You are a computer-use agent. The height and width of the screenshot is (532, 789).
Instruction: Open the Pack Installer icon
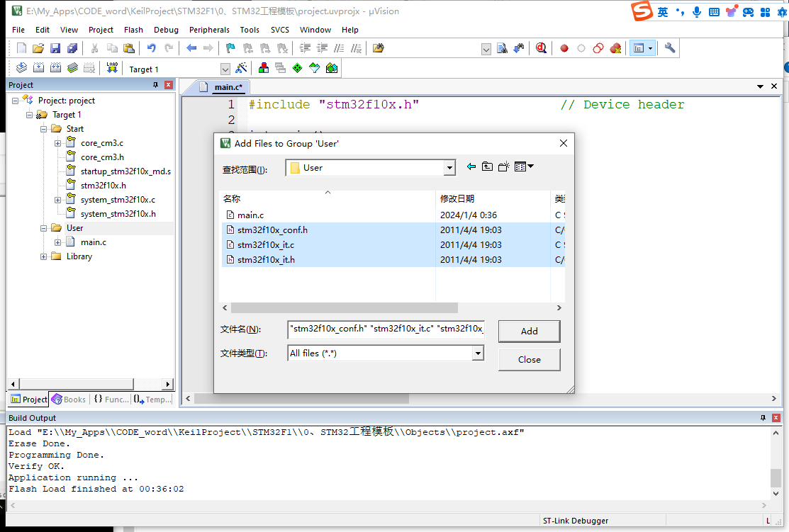pos(332,68)
